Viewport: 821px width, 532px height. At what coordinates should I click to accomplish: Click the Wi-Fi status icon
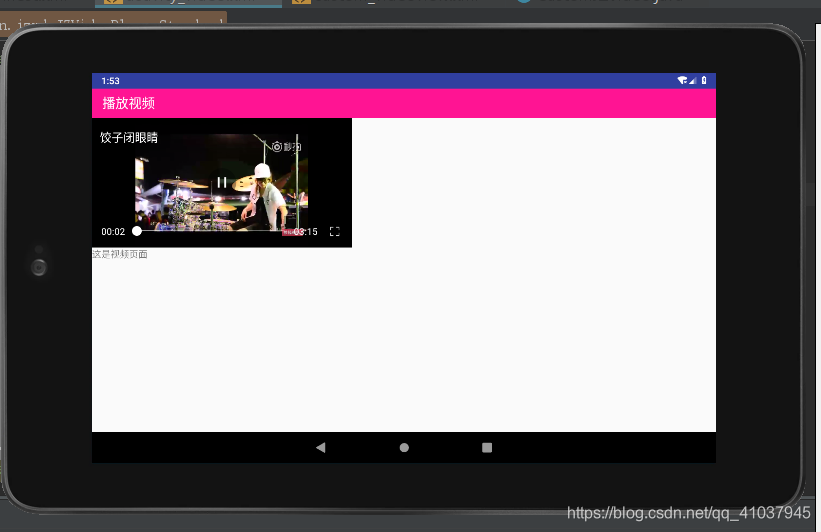pyautogui.click(x=682, y=80)
